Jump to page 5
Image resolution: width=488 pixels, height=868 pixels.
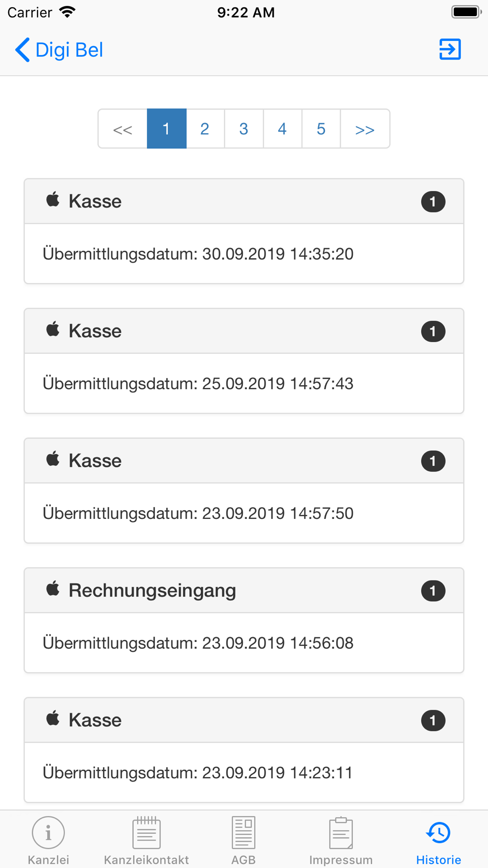click(321, 128)
